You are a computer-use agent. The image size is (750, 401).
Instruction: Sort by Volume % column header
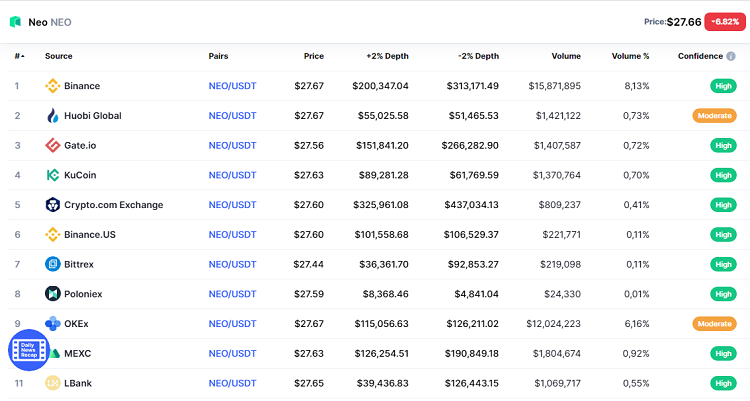point(630,57)
